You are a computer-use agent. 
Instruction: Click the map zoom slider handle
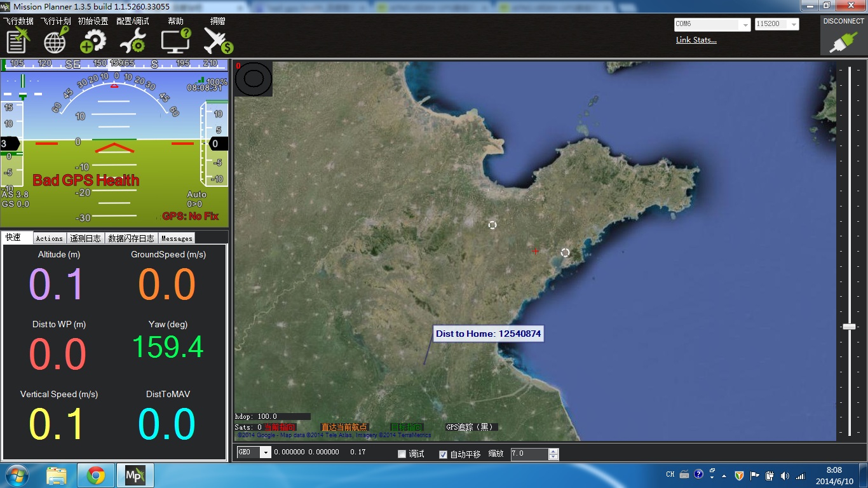pos(849,327)
